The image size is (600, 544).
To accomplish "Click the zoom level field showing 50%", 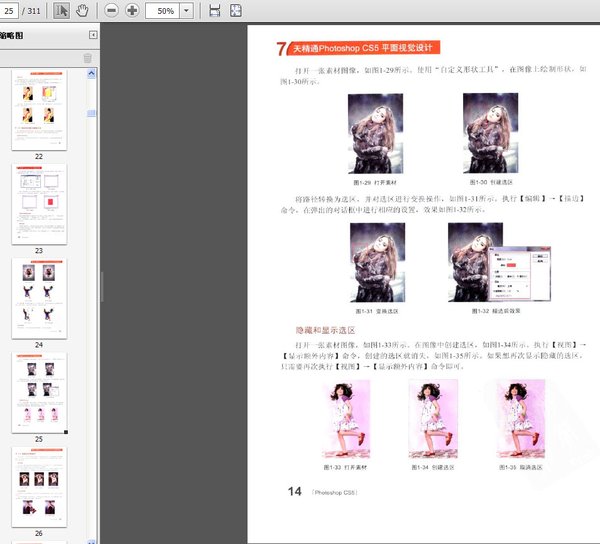I will coord(164,10).
